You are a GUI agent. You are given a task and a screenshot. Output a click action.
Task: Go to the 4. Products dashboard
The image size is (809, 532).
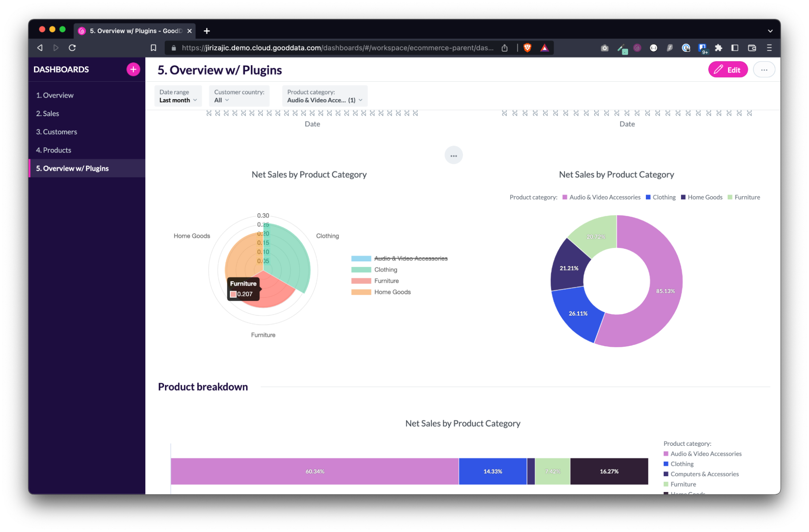coord(54,150)
